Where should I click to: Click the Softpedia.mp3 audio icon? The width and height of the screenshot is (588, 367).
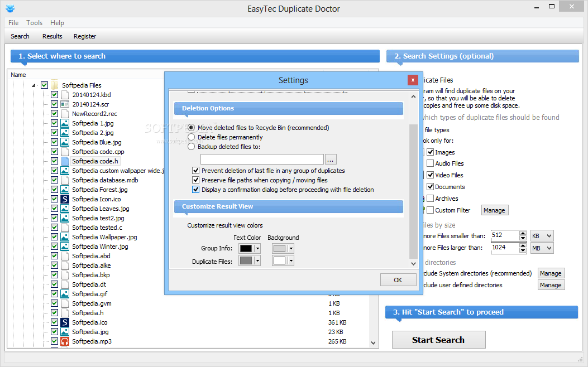tap(65, 341)
